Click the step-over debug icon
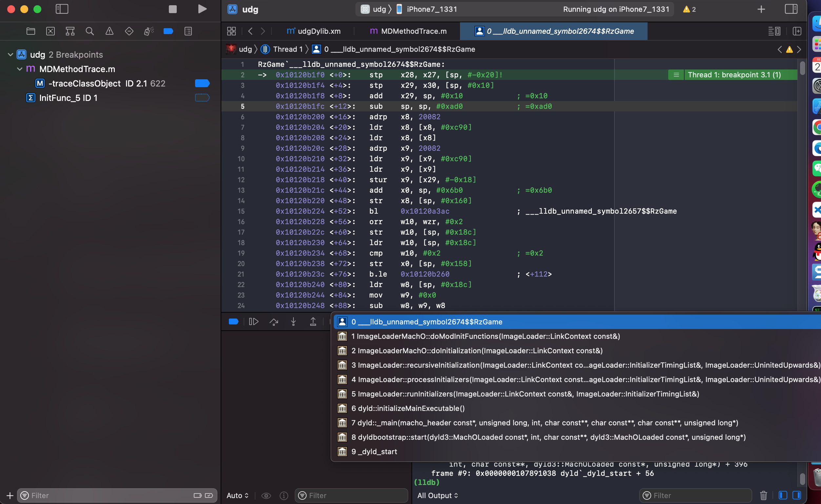The width and height of the screenshot is (821, 504). tap(273, 321)
